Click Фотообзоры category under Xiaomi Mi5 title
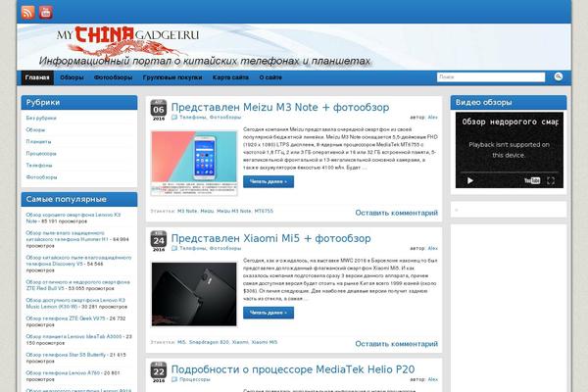 point(225,248)
